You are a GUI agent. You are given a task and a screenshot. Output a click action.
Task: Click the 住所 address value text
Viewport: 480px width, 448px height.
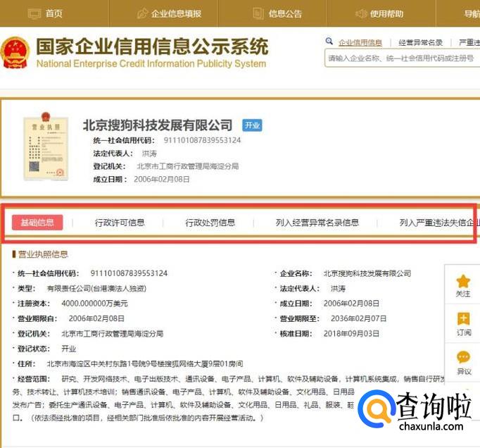[x=145, y=363]
